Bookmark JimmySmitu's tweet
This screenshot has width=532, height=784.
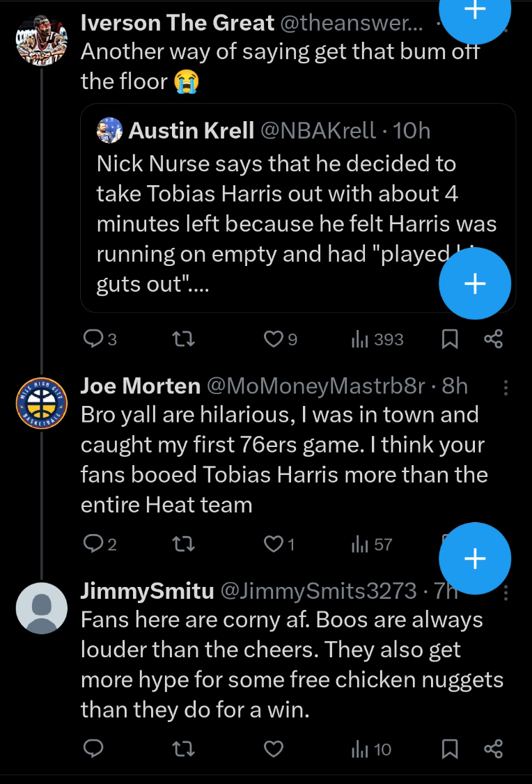click(450, 749)
